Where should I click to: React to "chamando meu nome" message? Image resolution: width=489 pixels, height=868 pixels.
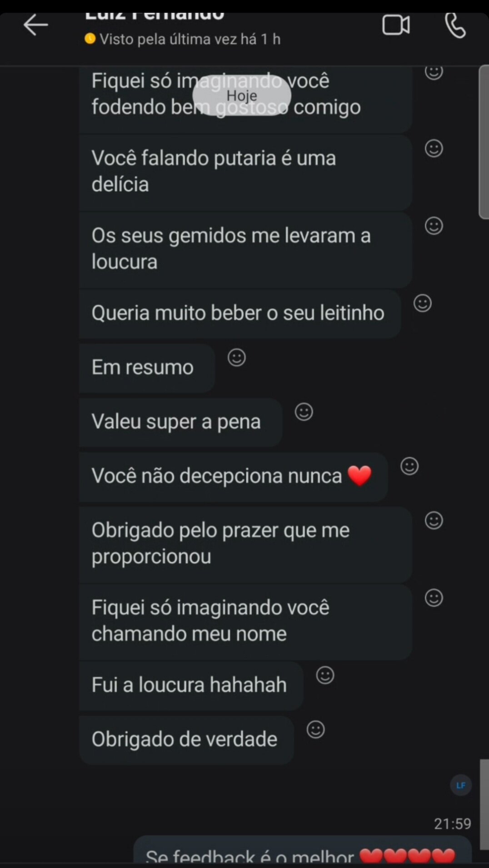434,598
